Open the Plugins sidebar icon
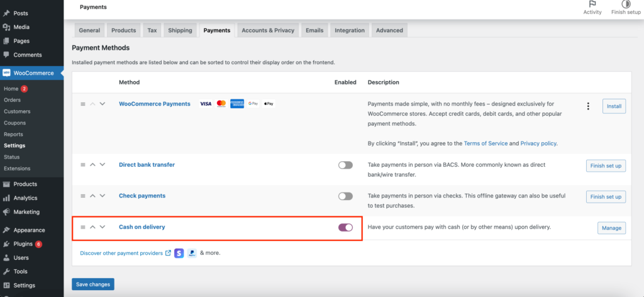Image resolution: width=644 pixels, height=297 pixels. point(6,244)
